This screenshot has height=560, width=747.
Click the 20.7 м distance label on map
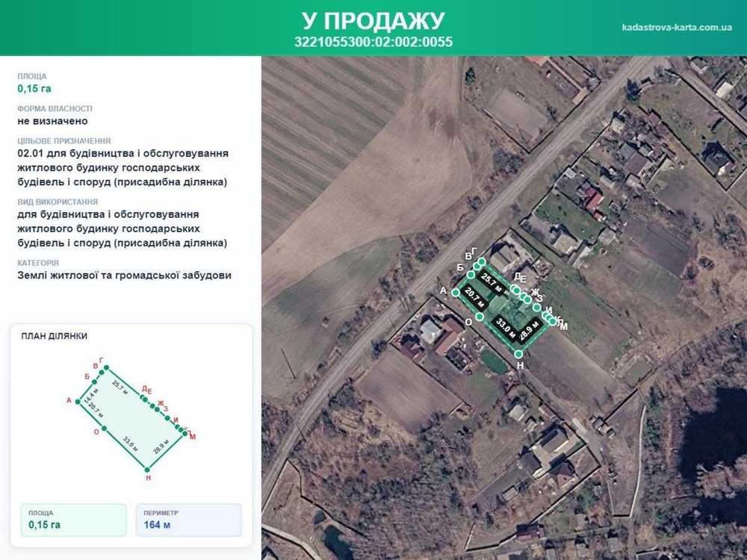click(x=474, y=298)
